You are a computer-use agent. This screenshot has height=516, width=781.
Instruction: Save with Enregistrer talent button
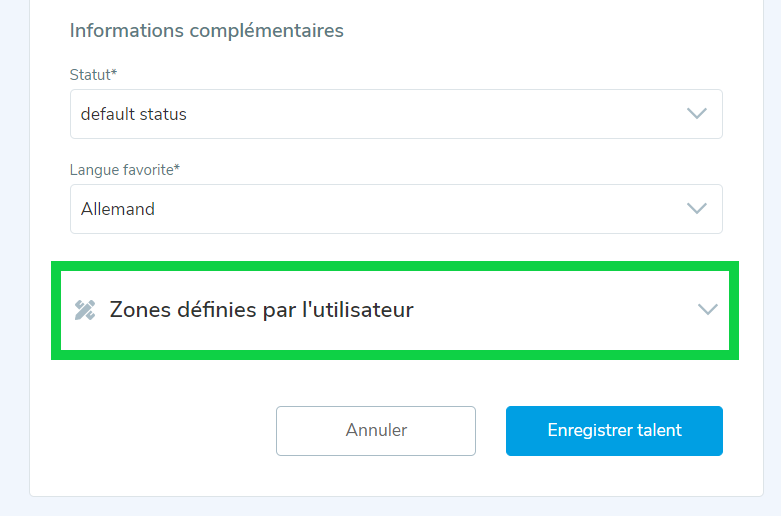pyautogui.click(x=614, y=431)
